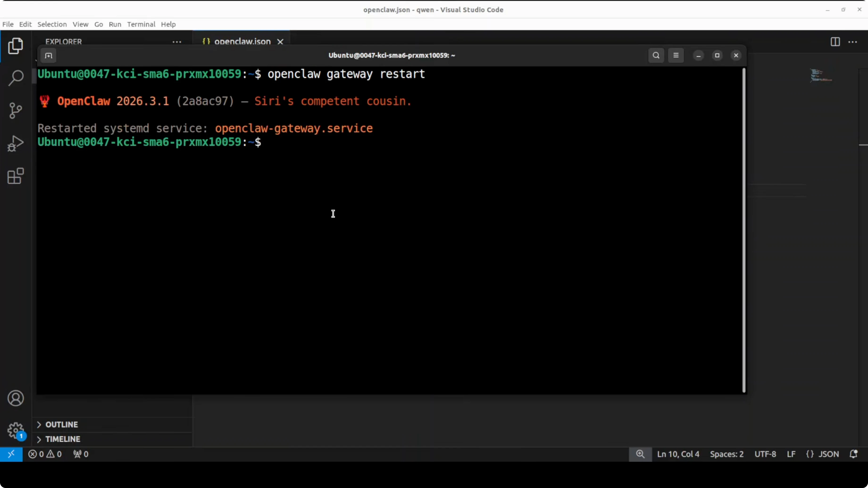Open the Extensions view

16,176
